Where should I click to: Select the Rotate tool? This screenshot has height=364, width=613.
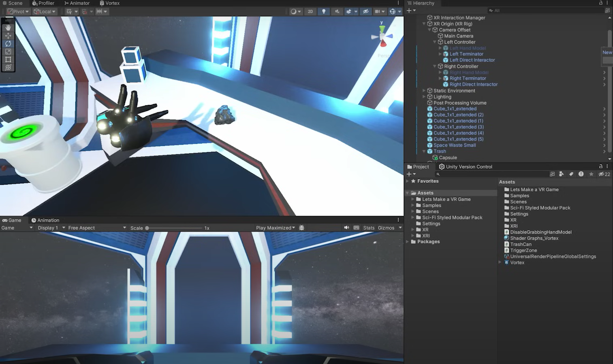pyautogui.click(x=8, y=43)
